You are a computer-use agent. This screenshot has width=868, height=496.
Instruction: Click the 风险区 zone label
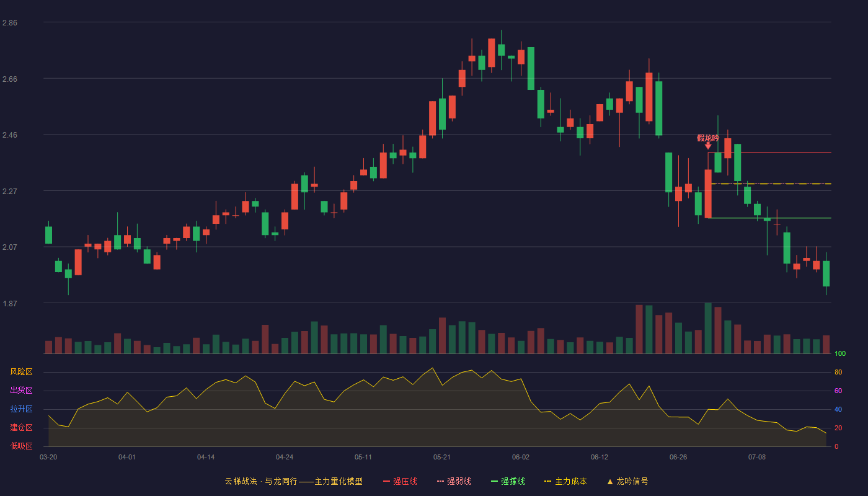click(21, 372)
